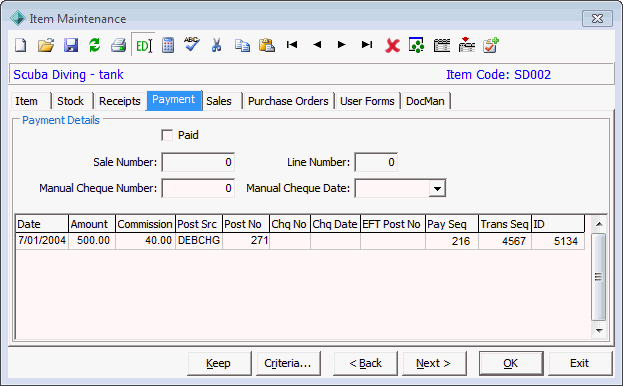623x386 pixels.
Task: Click the Sale Number field
Action: 198,162
